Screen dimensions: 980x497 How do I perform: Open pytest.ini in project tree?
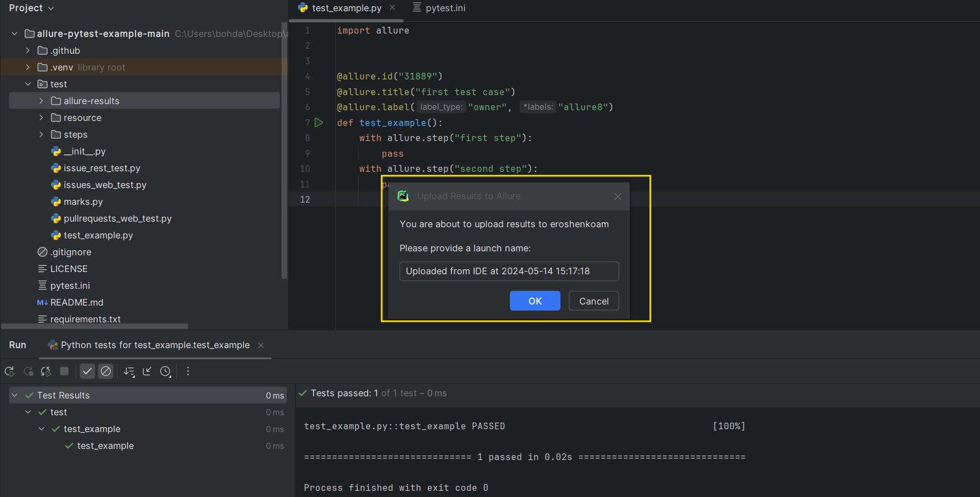tap(64, 285)
